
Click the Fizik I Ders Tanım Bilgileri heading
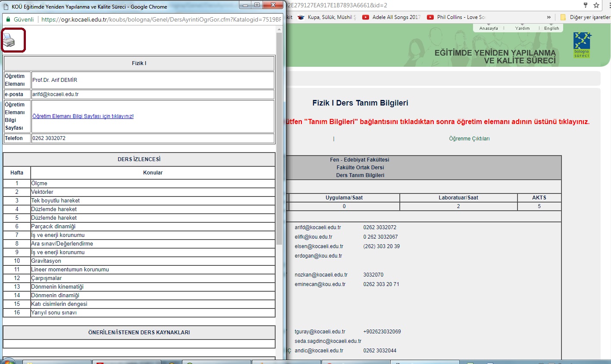pos(360,103)
